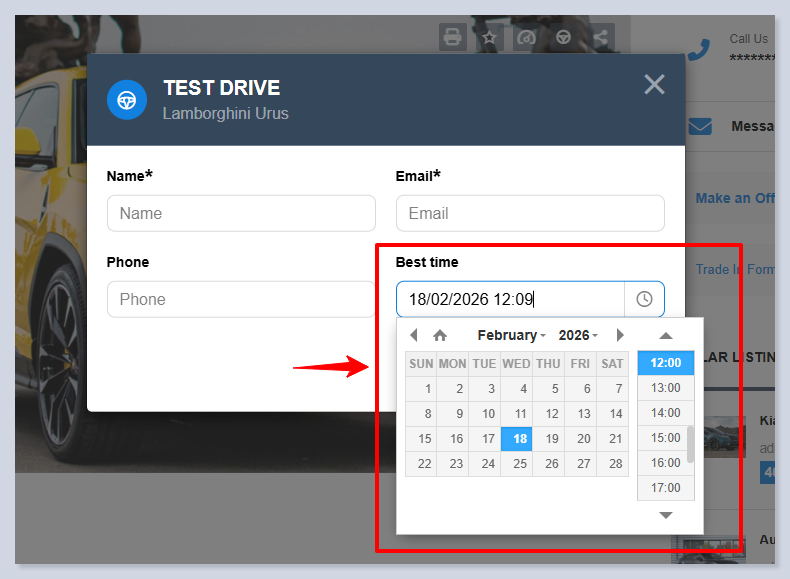The width and height of the screenshot is (790, 579).
Task: Focus the Email input field
Action: 530,213
